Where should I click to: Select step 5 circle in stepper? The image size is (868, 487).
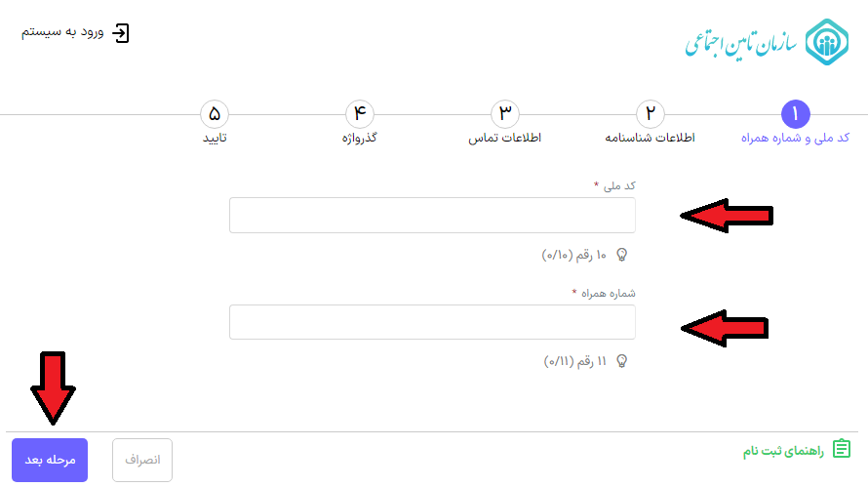point(215,114)
